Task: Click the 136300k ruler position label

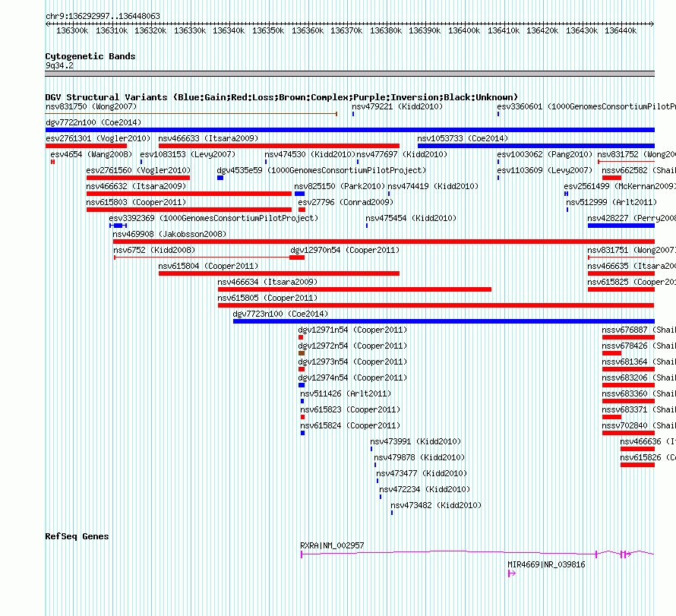Action: pos(72,30)
